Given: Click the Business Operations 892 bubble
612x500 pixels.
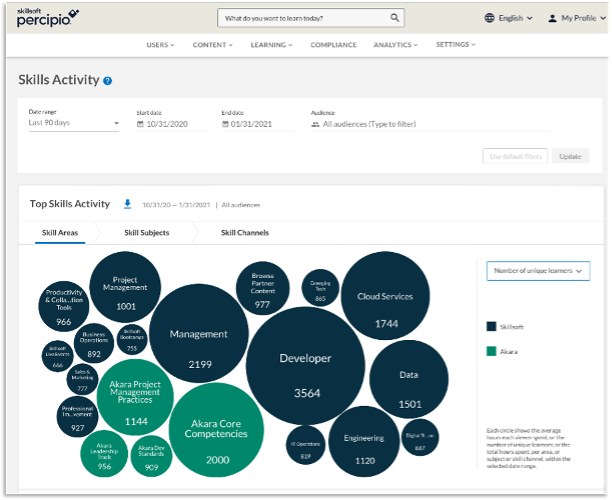Looking at the screenshot, I should click(x=94, y=343).
